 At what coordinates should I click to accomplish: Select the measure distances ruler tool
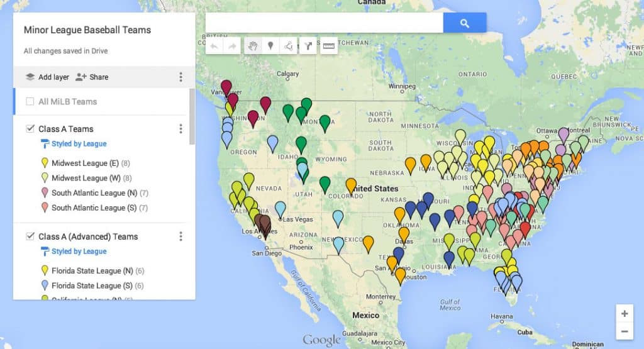(328, 46)
